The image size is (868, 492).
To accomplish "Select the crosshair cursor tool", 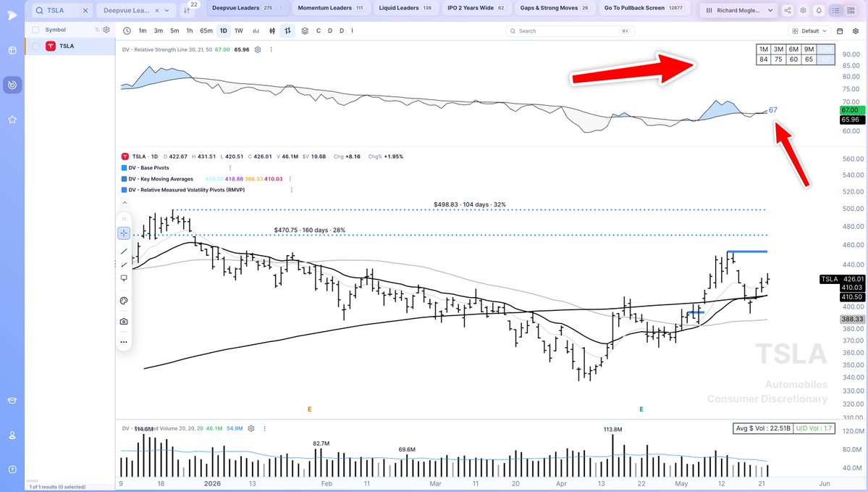I will (124, 233).
